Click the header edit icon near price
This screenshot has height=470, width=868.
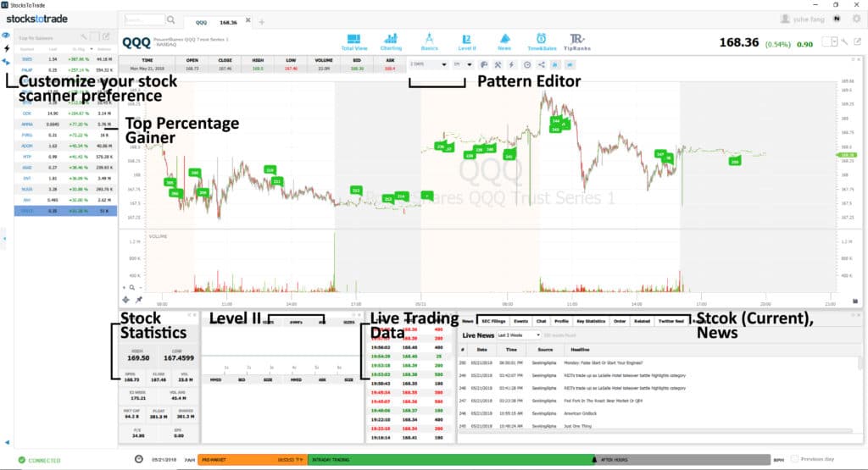click(x=857, y=41)
